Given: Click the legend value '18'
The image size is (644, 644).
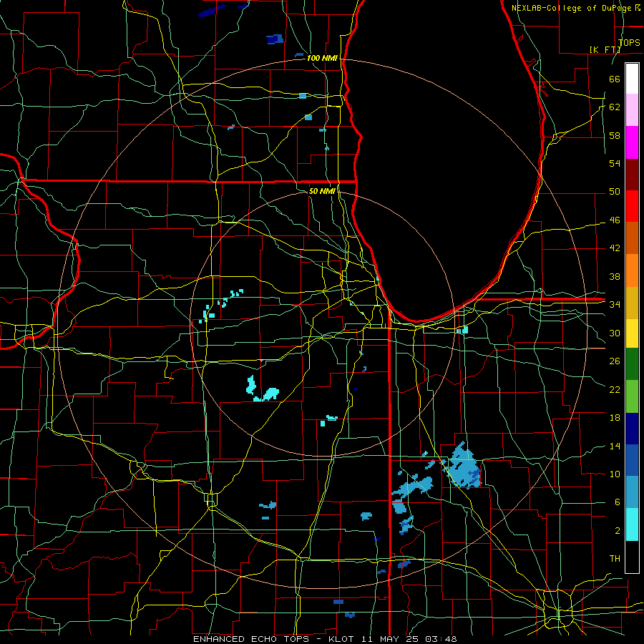Looking at the screenshot, I should (615, 418).
